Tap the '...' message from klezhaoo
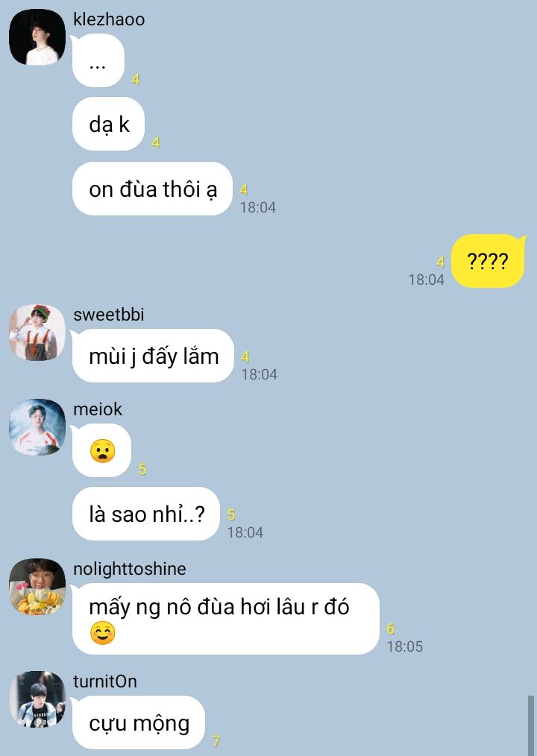 pyautogui.click(x=98, y=60)
